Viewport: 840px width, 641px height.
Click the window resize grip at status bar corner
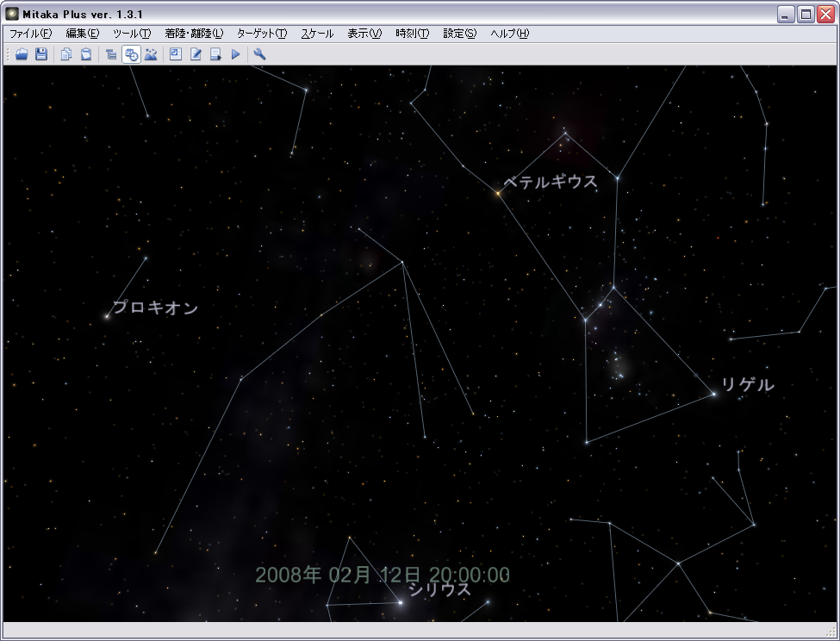pos(831,632)
